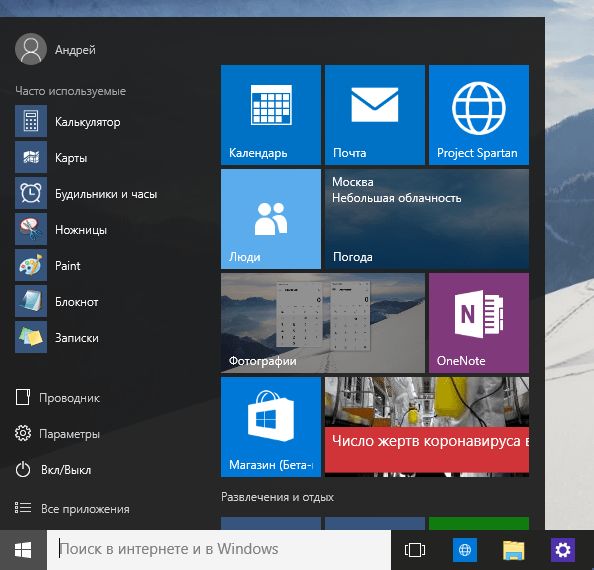594x570 pixels.
Task: Click the Андрей user name
Action: coord(75,50)
